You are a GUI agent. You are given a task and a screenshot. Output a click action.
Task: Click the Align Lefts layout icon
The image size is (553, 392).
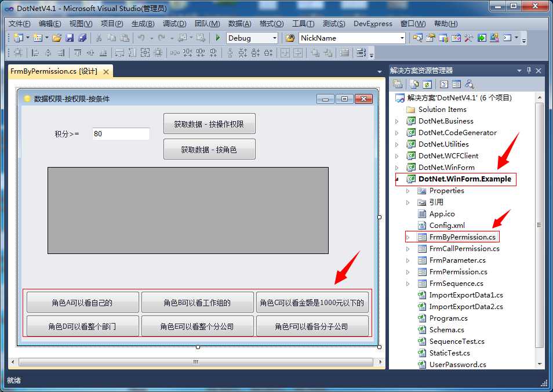[x=35, y=53]
